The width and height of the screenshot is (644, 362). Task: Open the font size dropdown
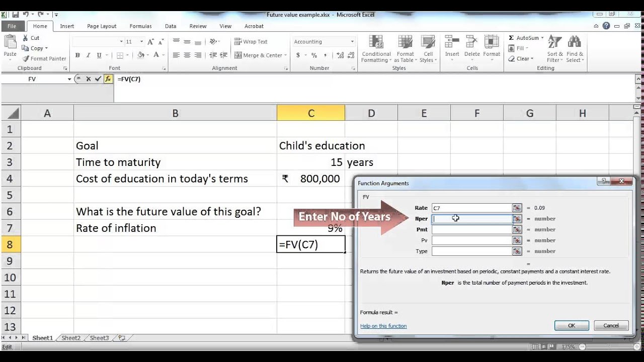[141, 42]
